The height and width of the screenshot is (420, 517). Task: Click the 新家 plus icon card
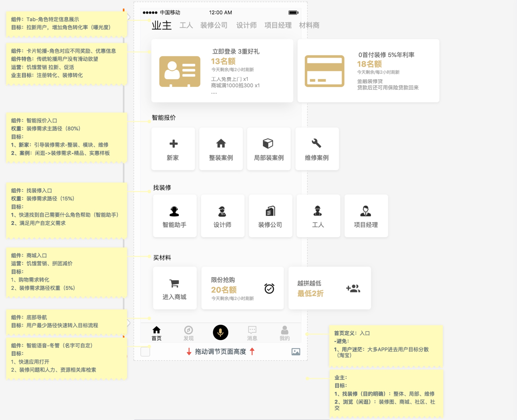pyautogui.click(x=173, y=149)
